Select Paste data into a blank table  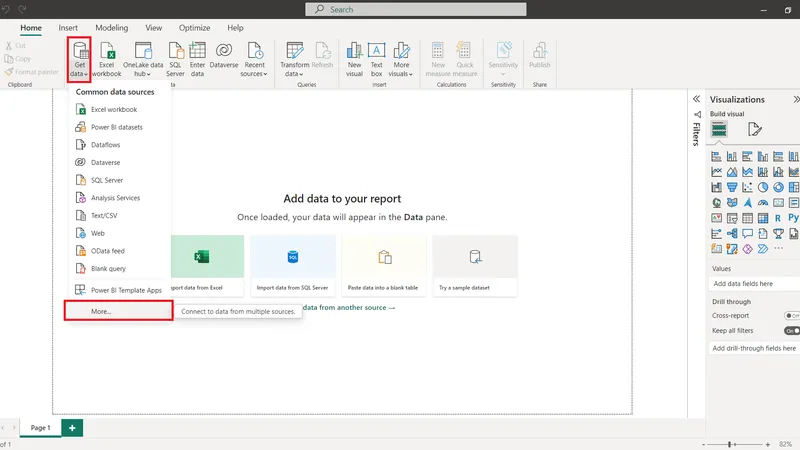coord(384,265)
